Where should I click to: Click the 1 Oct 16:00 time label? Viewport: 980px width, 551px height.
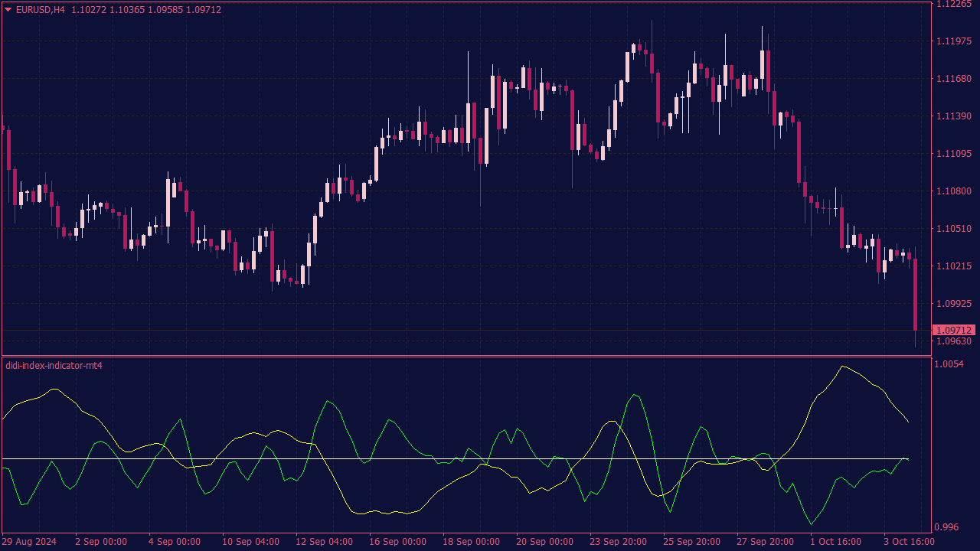[x=835, y=542]
